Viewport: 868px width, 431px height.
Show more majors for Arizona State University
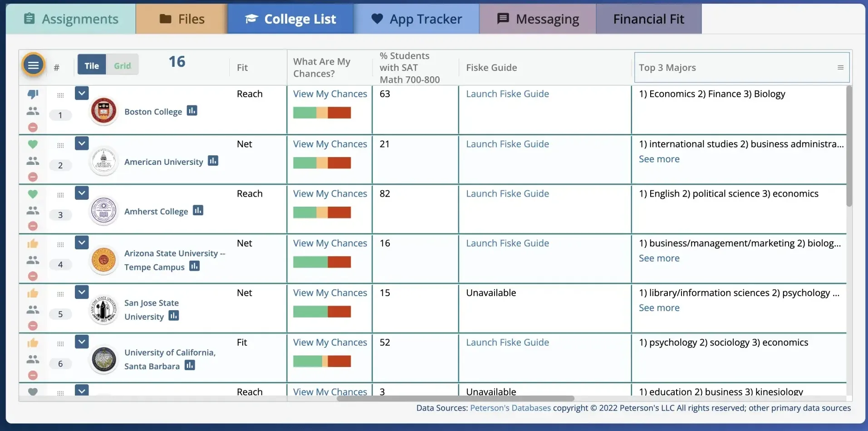(659, 258)
